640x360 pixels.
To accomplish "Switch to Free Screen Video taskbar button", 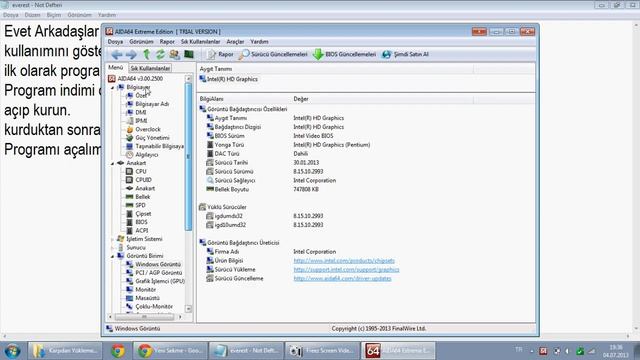I will [x=322, y=351].
